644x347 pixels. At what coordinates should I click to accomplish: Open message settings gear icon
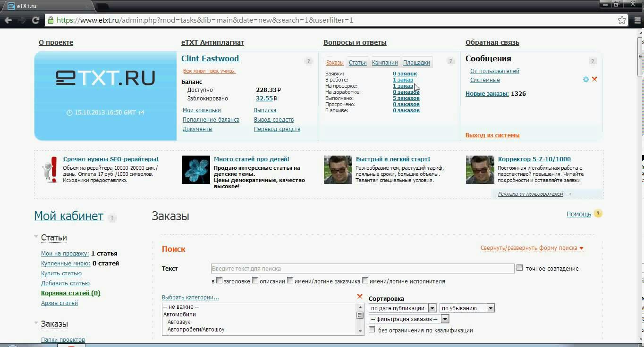click(586, 79)
